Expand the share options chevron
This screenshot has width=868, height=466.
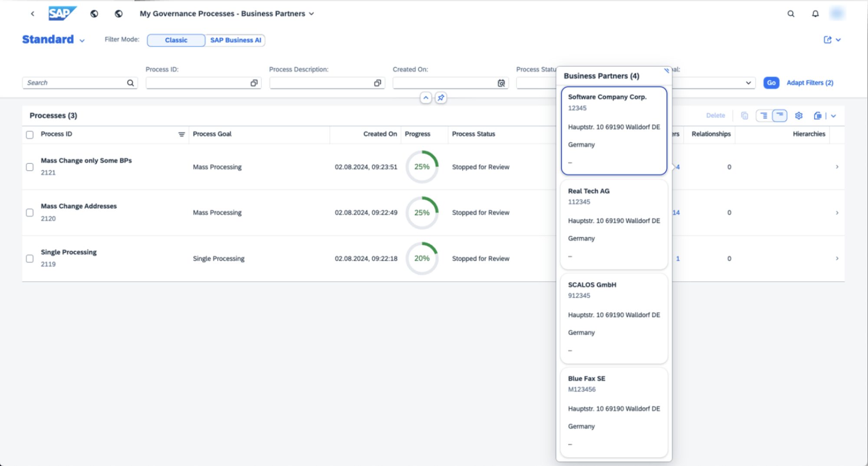(x=838, y=39)
